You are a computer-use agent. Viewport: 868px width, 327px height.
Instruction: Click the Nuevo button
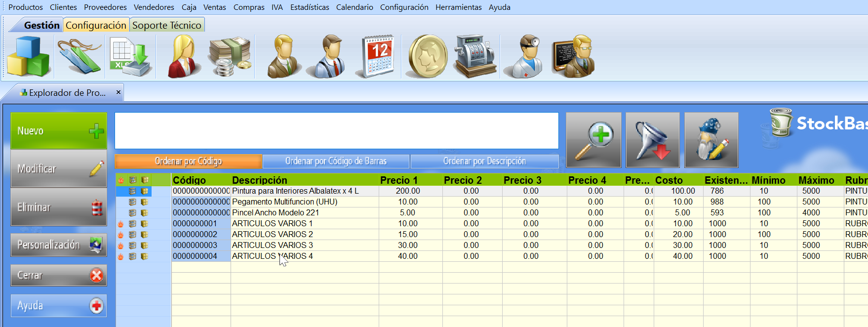(59, 131)
